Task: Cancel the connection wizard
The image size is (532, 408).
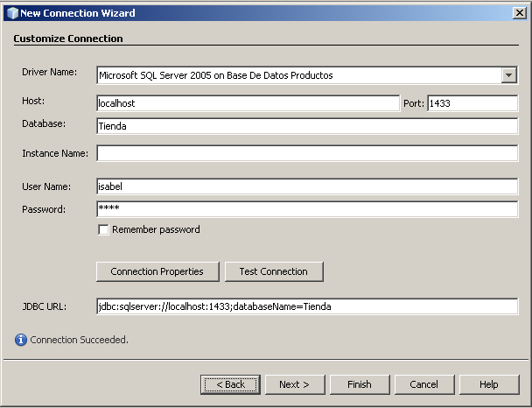Action: pos(424,384)
